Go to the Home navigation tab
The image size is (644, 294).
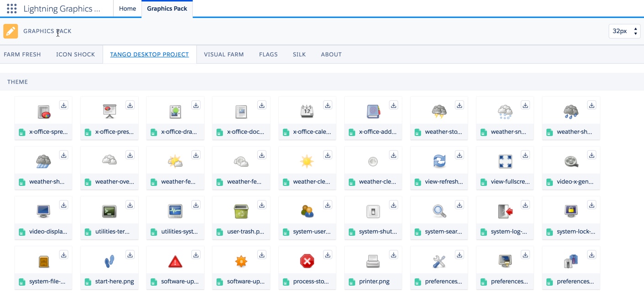127,9
